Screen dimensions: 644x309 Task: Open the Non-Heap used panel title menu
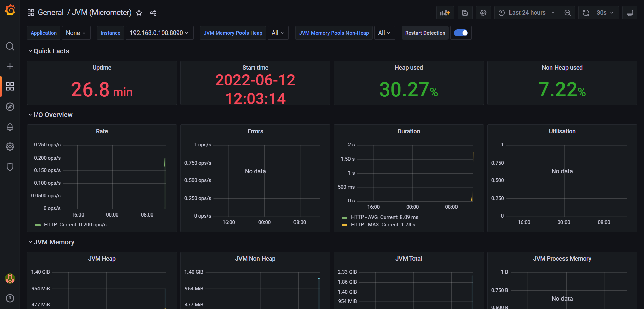[x=562, y=68]
